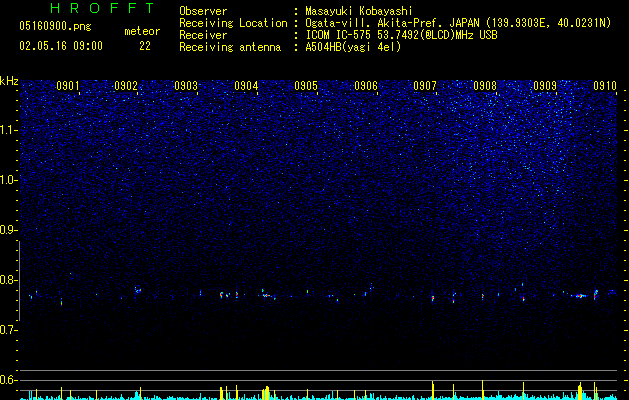
Task: Click the A504HB(yagi 4el) antenna text
Action: pos(353,47)
